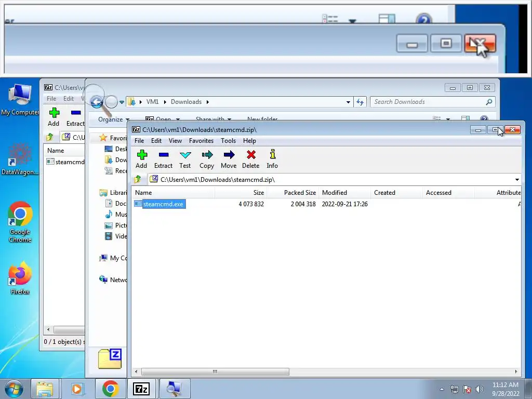Open the File menu in background 7-Zip window
This screenshot has width=532, height=399.
click(x=51, y=98)
